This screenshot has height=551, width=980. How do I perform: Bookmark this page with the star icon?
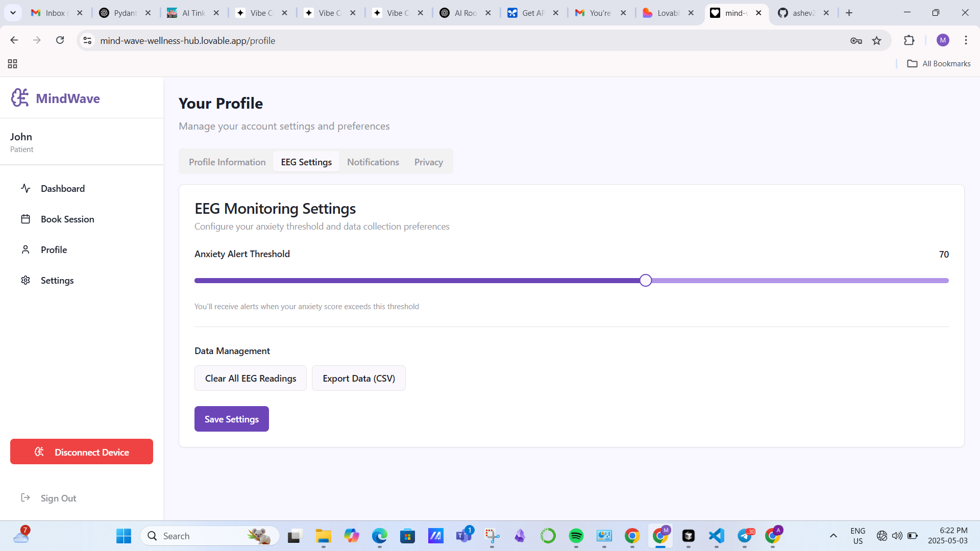876,41
